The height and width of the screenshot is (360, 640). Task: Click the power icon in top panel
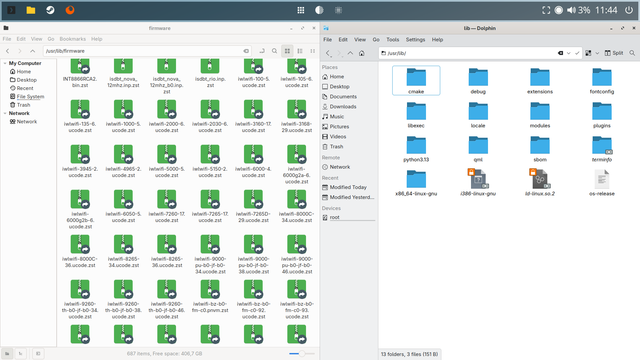point(629,10)
